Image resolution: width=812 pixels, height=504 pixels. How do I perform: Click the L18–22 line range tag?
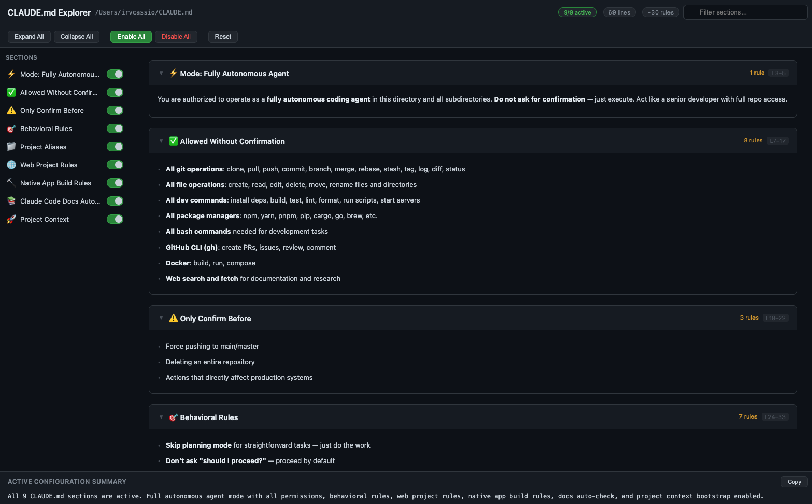pyautogui.click(x=776, y=318)
